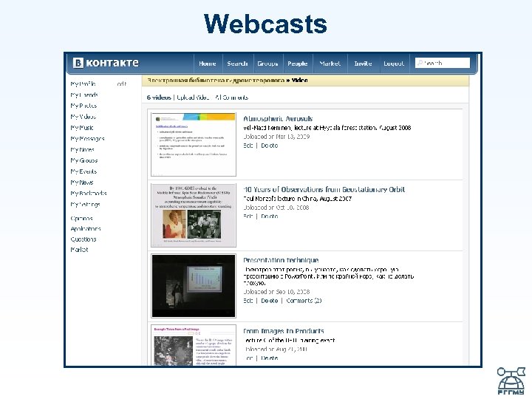Click the 'Uploaded on Mar 13, 2009' text
The width and height of the screenshot is (532, 399).
(276, 137)
